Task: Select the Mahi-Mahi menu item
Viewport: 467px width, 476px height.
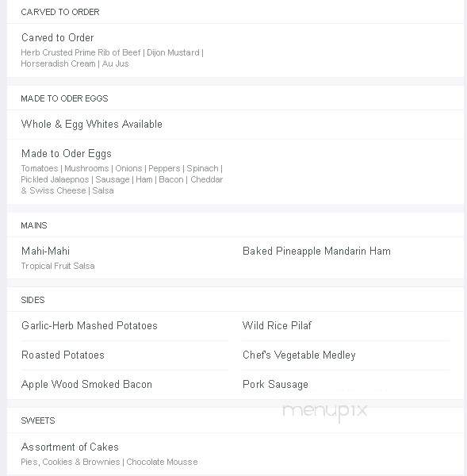Action: pyautogui.click(x=45, y=251)
